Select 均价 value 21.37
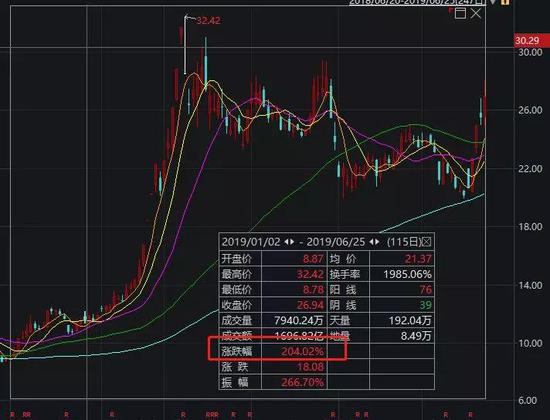The width and height of the screenshot is (550, 420). (418, 259)
